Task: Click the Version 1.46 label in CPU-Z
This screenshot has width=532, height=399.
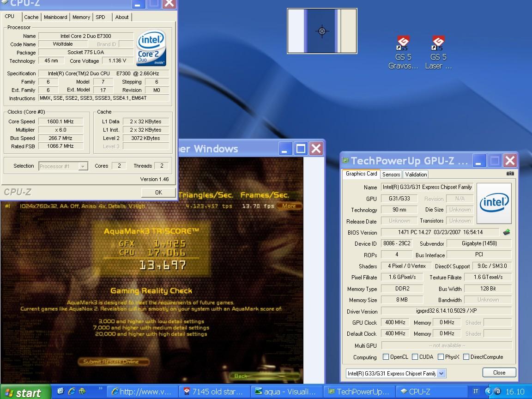Action: click(x=154, y=179)
